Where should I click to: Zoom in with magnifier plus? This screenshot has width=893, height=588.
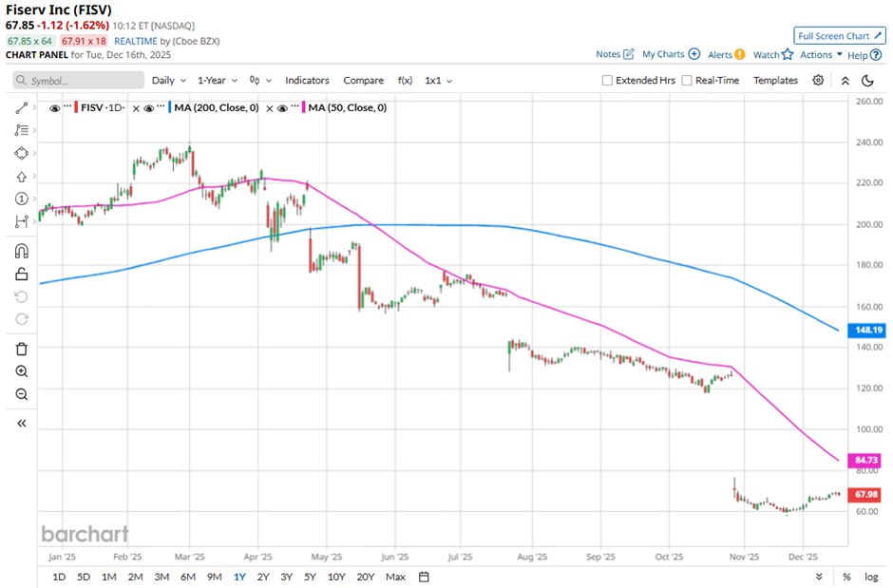coord(21,371)
